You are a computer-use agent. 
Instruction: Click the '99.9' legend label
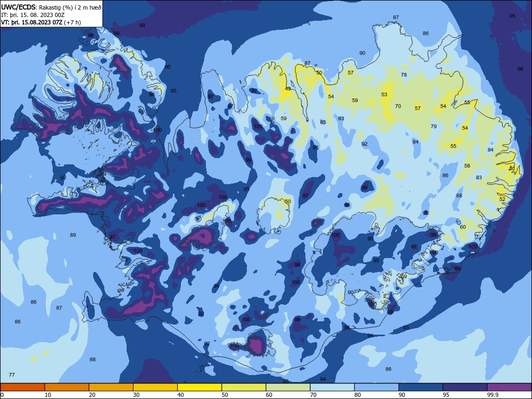click(x=493, y=395)
